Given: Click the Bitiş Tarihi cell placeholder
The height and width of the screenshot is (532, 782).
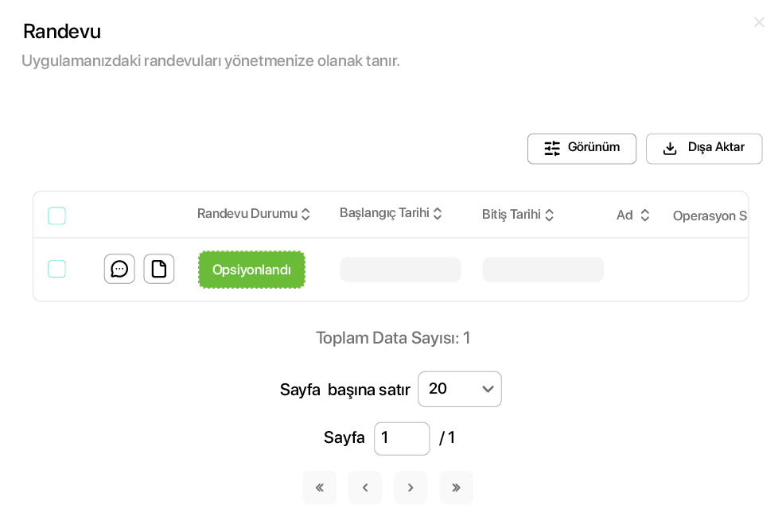Looking at the screenshot, I should point(543,270).
